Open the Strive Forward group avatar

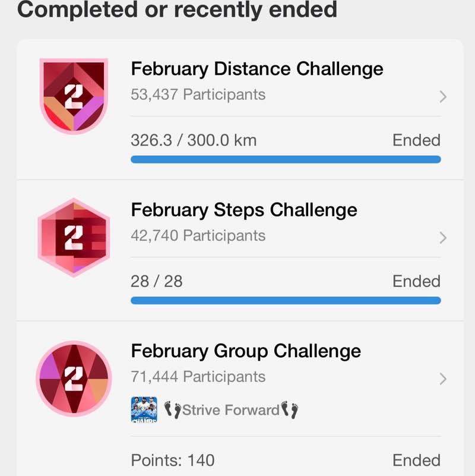[x=144, y=409]
